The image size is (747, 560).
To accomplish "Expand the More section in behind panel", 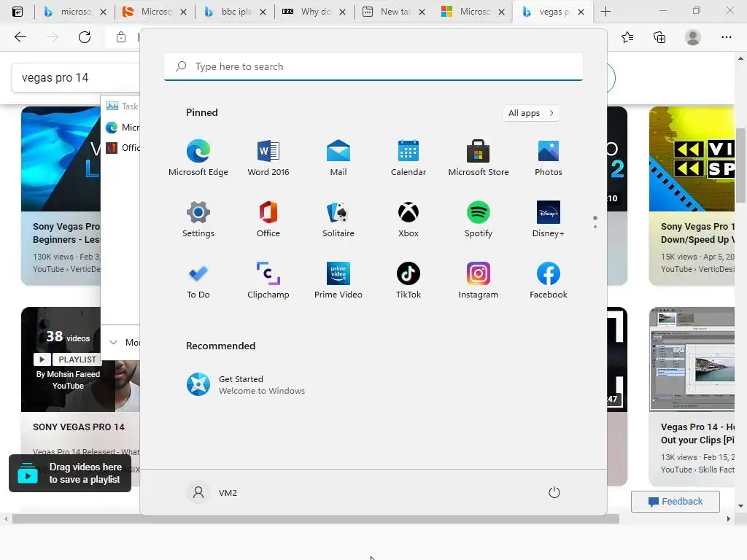I will (124, 343).
